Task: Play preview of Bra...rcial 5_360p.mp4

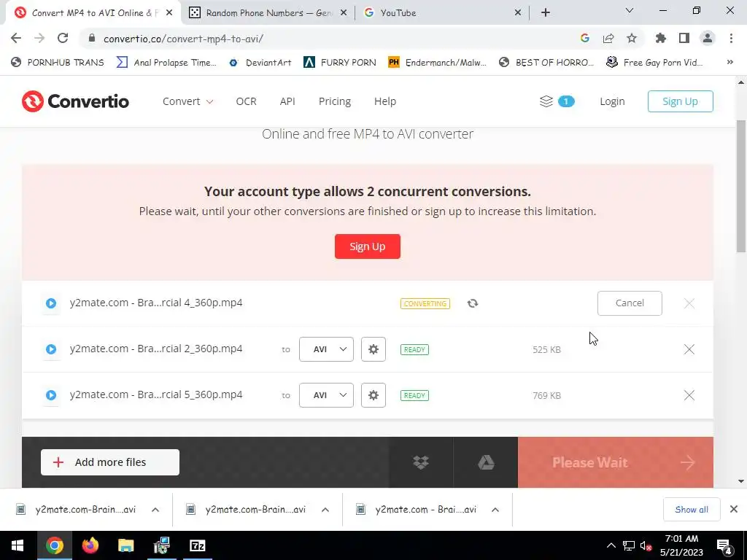Action: click(51, 395)
